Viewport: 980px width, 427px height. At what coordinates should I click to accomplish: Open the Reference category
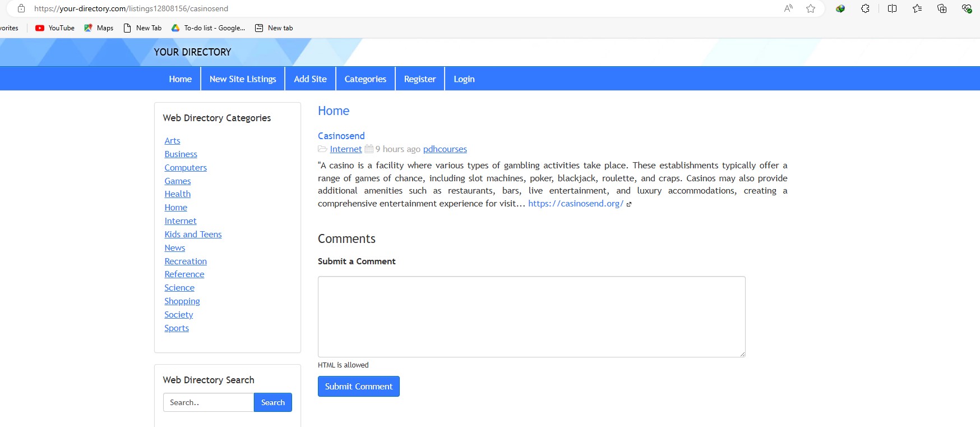pyautogui.click(x=184, y=274)
